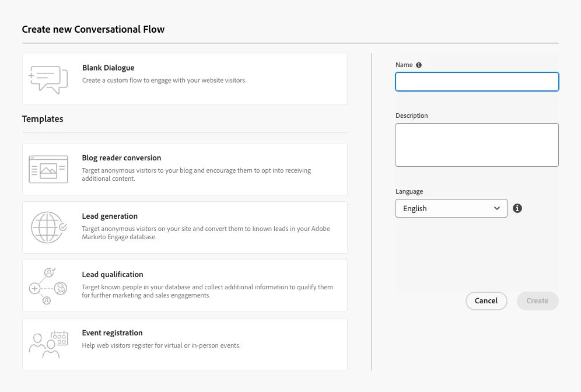Image resolution: width=581 pixels, height=392 pixels.
Task: Click the chevron arrow in Language selector
Action: tap(497, 208)
